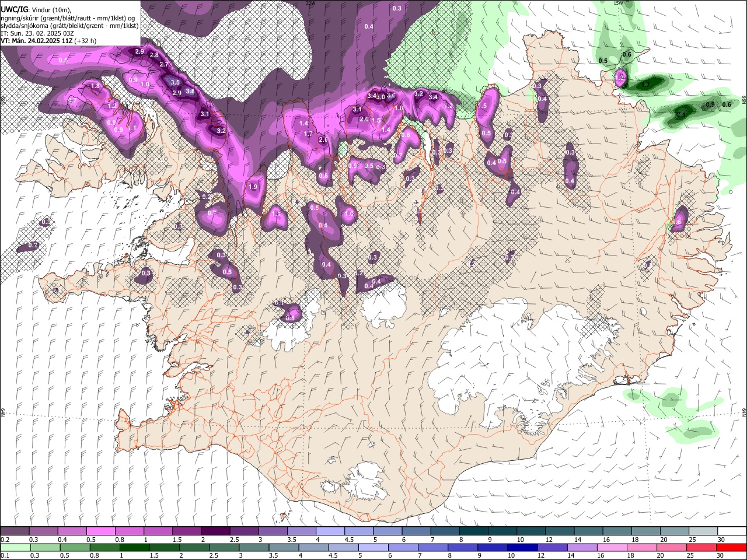Viewport: 747px width, 560px height.
Task: Click the 3.8 snowfall value on the map
Action: click(190, 92)
